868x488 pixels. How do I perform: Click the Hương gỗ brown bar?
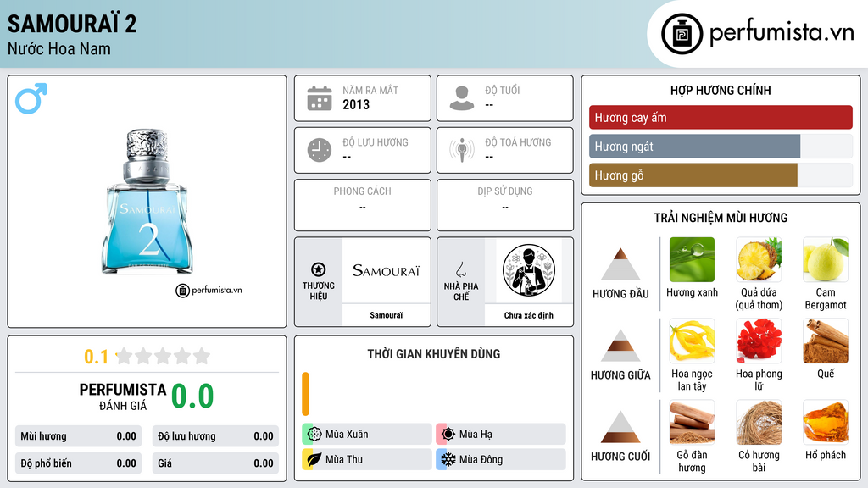coord(693,175)
